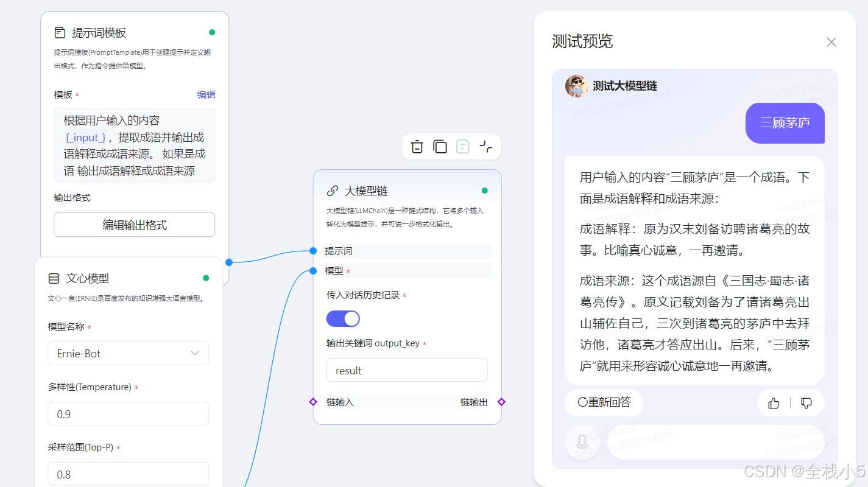Click the output_key field containing result
The width and height of the screenshot is (868, 487).
pos(407,370)
